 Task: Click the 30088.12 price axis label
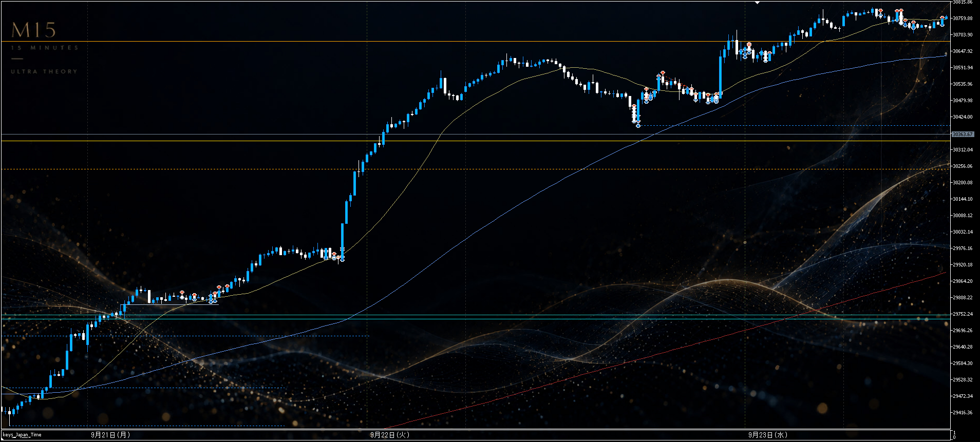[963, 216]
